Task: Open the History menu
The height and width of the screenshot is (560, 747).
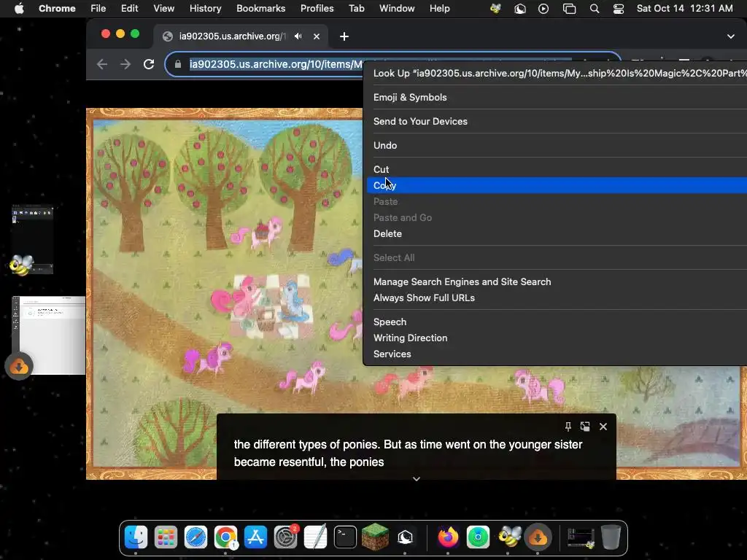Action: (205, 8)
